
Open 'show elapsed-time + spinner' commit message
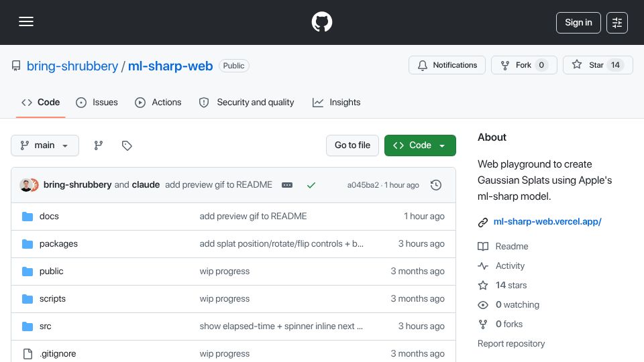(x=281, y=326)
